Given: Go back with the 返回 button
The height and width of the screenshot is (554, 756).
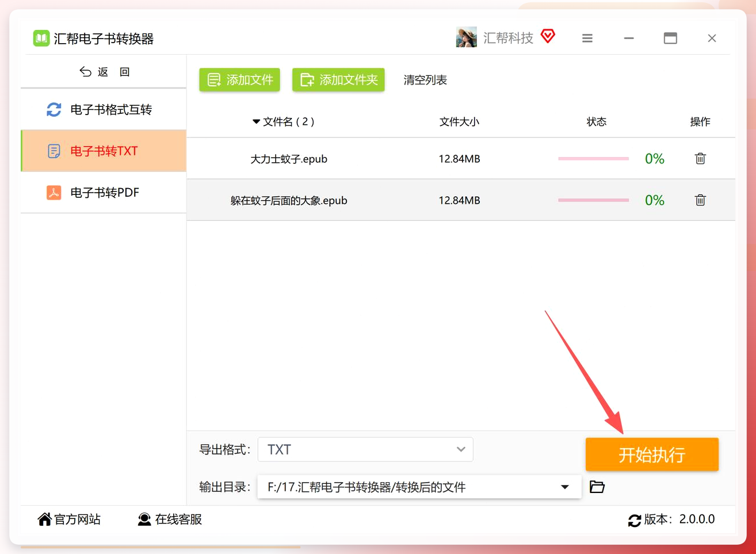Looking at the screenshot, I should (x=104, y=72).
